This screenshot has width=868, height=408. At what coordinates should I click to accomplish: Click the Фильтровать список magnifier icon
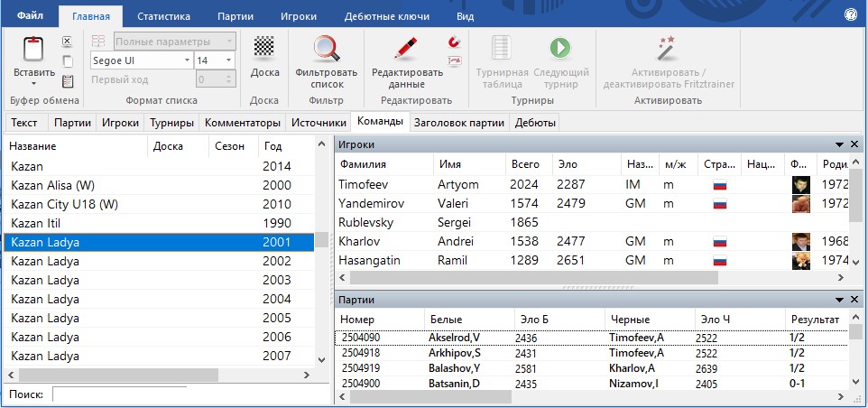click(x=326, y=49)
